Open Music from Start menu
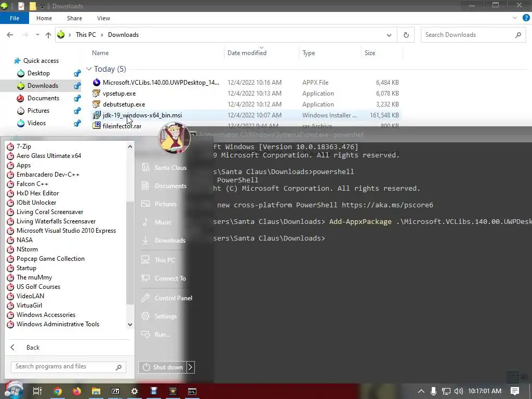Screen dimensions: 532x399 tap(156, 222)
